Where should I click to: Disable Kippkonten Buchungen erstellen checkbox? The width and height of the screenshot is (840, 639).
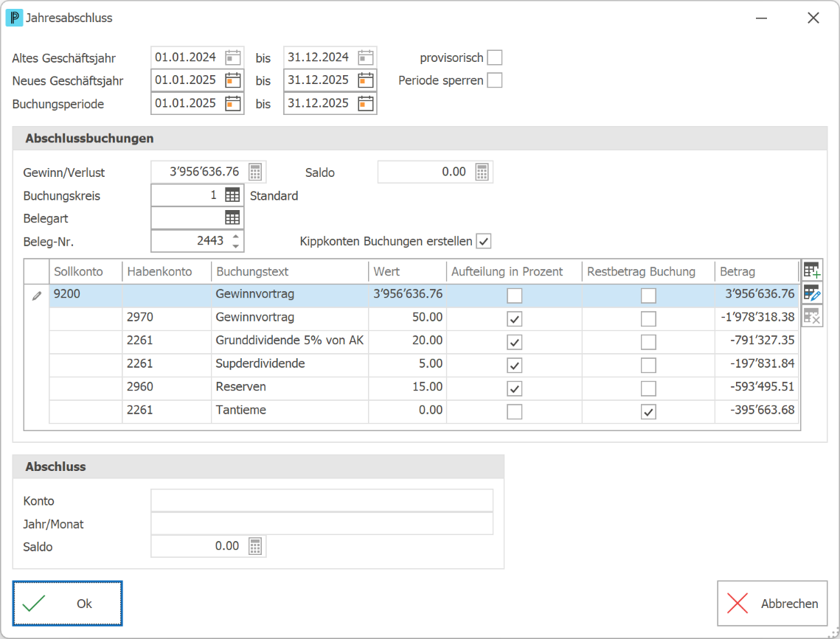tap(483, 241)
